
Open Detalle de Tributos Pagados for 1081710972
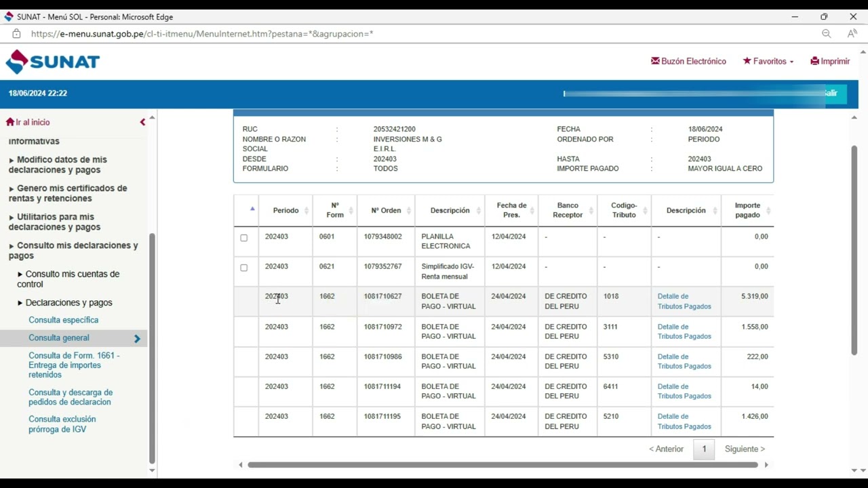click(684, 331)
